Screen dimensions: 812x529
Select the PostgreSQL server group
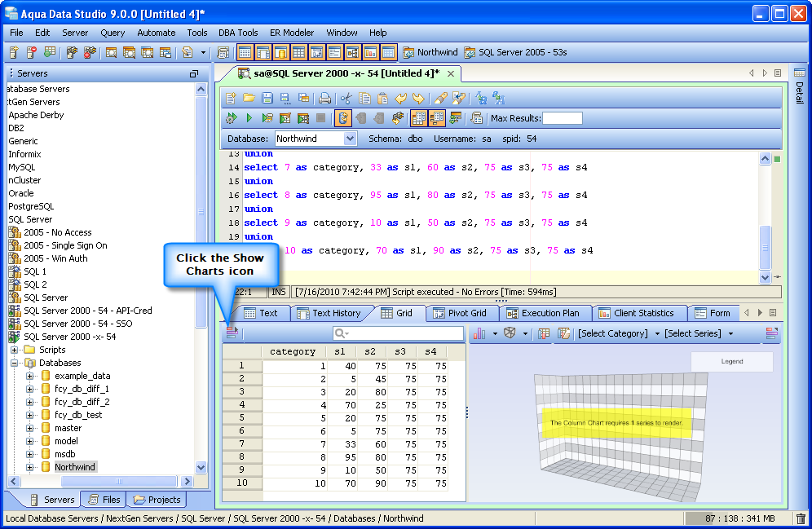pyautogui.click(x=31, y=206)
